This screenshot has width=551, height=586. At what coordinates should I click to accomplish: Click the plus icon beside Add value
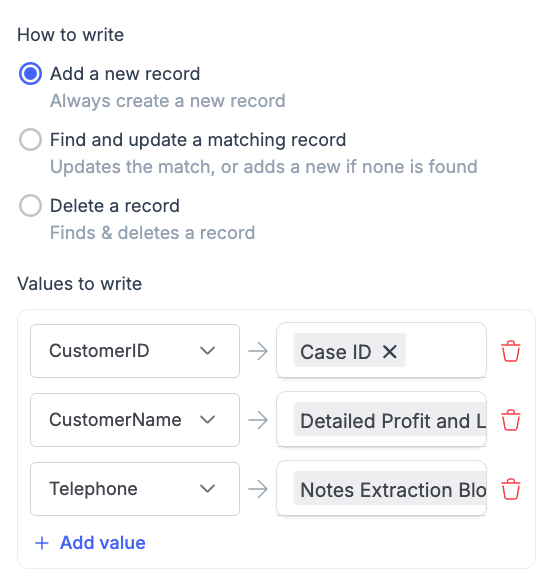(x=42, y=543)
